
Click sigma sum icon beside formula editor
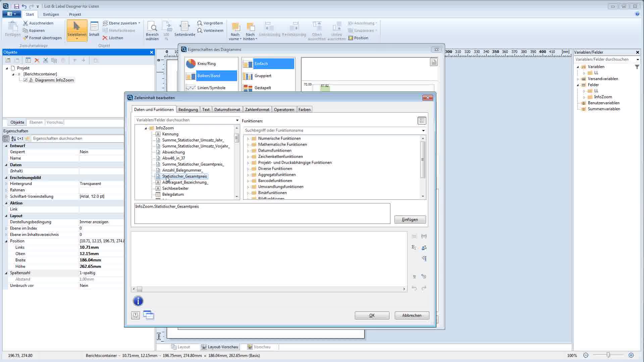414,248
